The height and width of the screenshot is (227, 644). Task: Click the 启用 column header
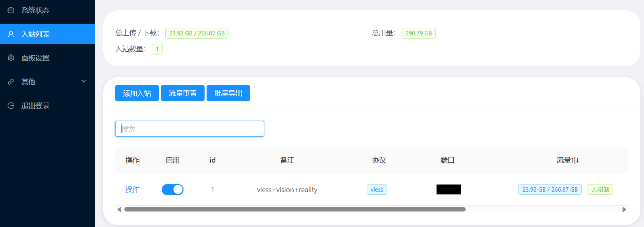(172, 160)
